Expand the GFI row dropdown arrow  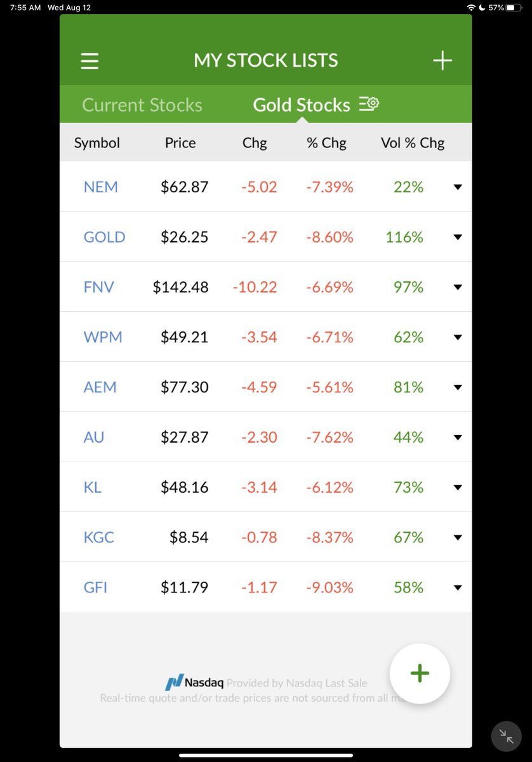click(x=458, y=588)
